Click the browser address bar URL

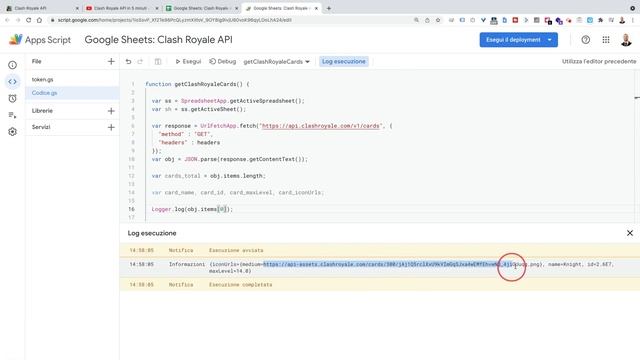[x=175, y=20]
